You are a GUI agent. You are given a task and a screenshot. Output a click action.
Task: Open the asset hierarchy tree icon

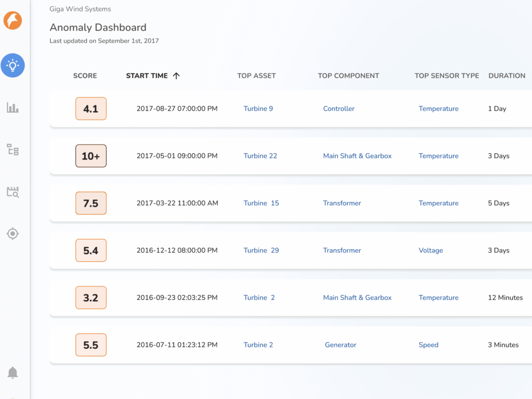click(13, 150)
